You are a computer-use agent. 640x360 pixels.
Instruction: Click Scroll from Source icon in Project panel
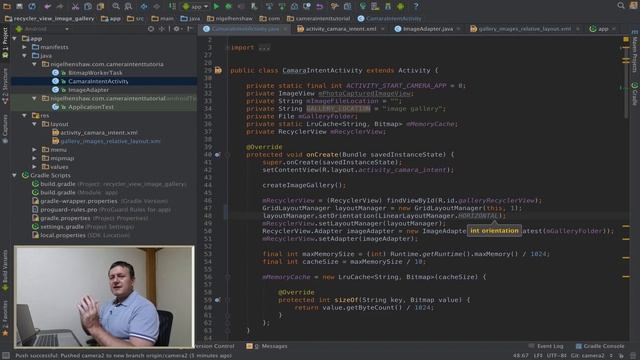point(151,29)
